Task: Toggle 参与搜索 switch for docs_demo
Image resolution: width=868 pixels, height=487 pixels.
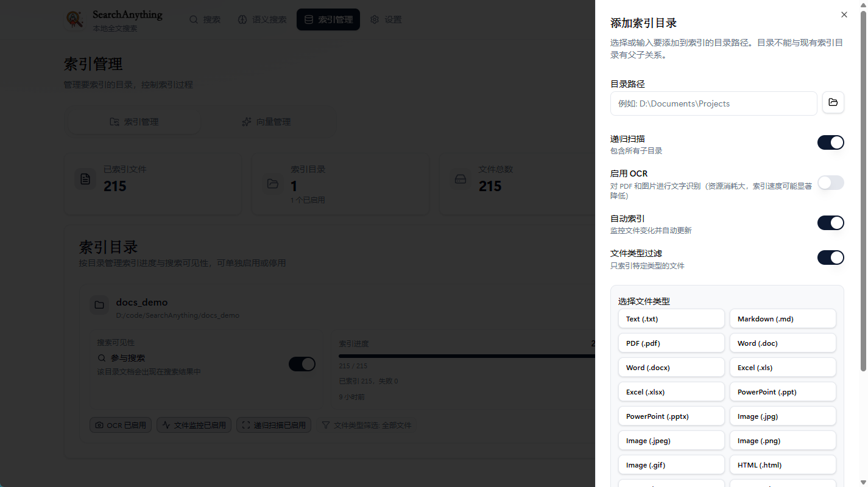Action: click(302, 364)
